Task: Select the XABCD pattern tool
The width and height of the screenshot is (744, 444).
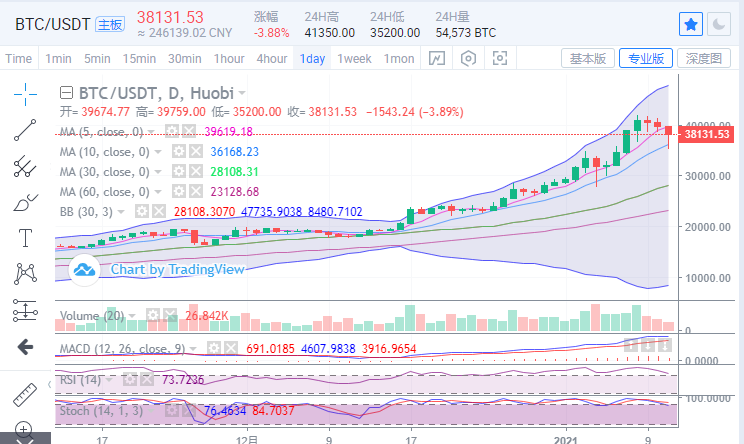Action: 25,274
